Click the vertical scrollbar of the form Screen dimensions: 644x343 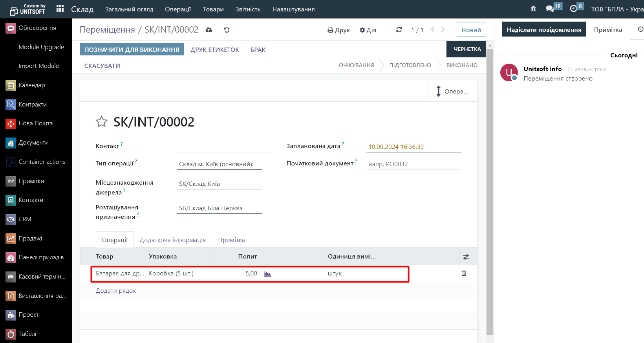pos(490,189)
